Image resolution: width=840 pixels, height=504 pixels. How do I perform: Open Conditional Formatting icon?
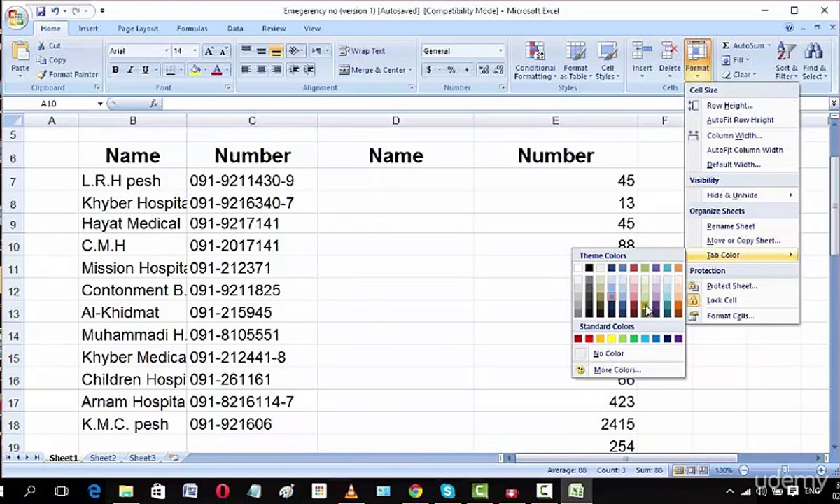(535, 52)
